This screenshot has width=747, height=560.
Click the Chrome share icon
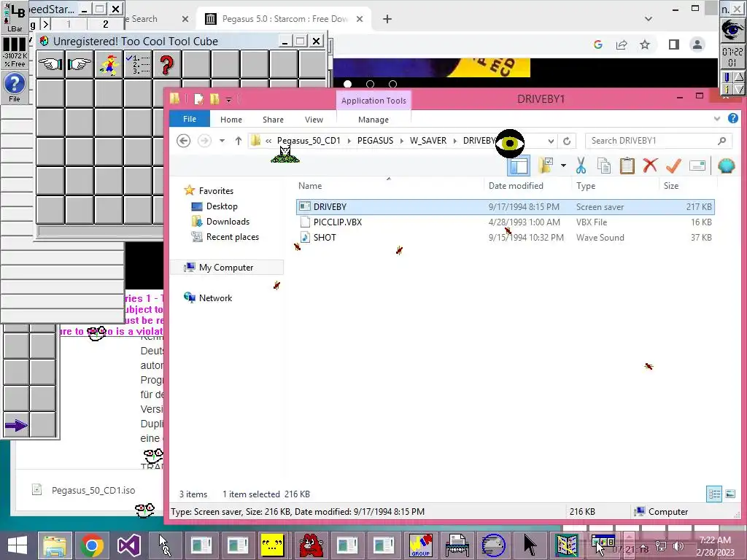point(622,44)
